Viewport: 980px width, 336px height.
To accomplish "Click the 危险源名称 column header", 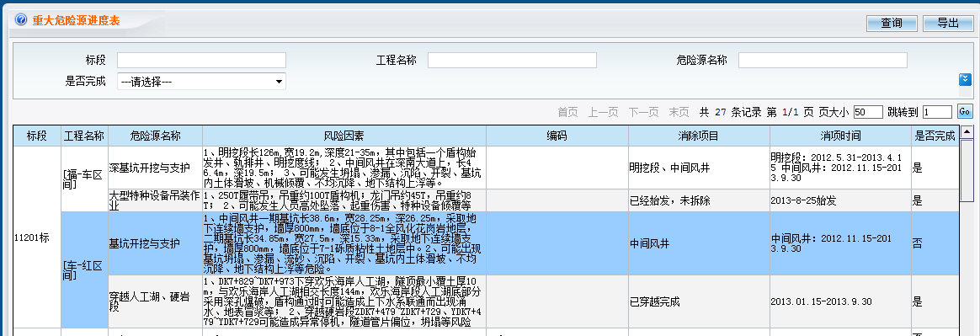I will pyautogui.click(x=155, y=136).
